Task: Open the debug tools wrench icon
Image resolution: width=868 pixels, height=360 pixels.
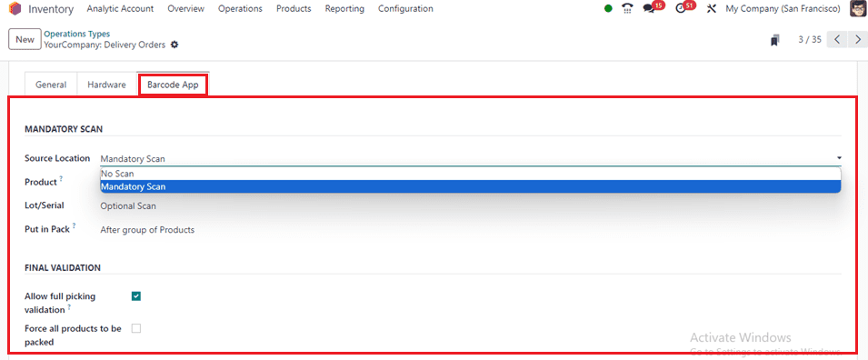Action: [x=712, y=9]
